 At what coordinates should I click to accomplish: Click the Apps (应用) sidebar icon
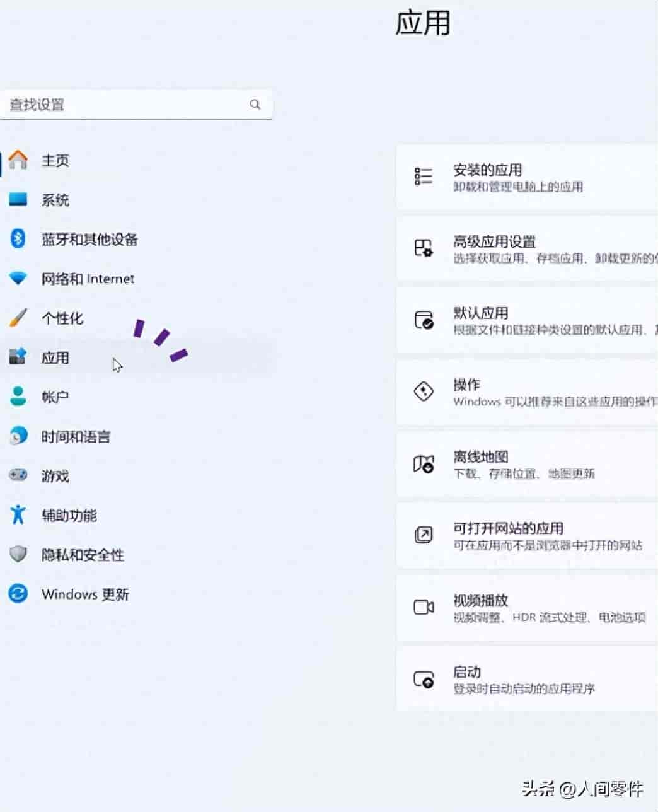pos(18,357)
